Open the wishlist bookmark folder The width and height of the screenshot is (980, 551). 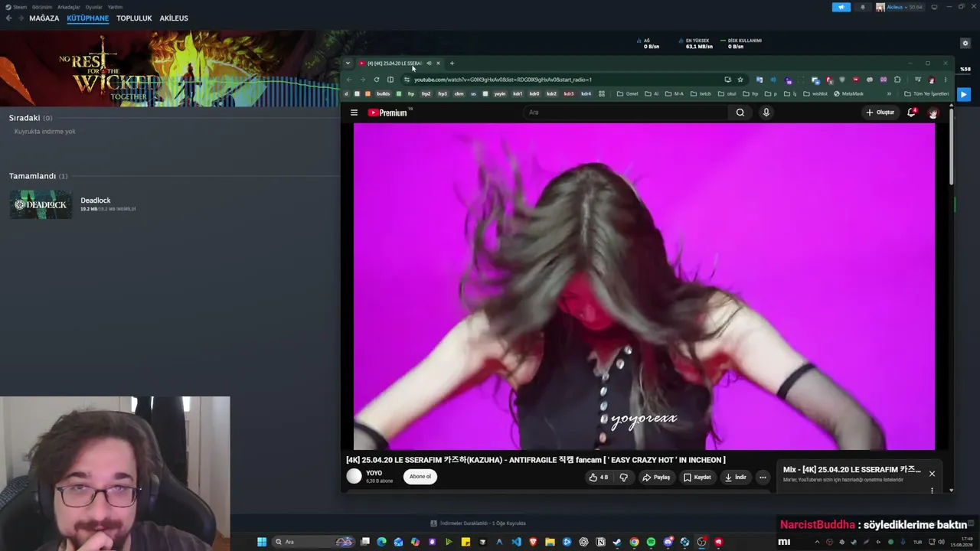815,94
